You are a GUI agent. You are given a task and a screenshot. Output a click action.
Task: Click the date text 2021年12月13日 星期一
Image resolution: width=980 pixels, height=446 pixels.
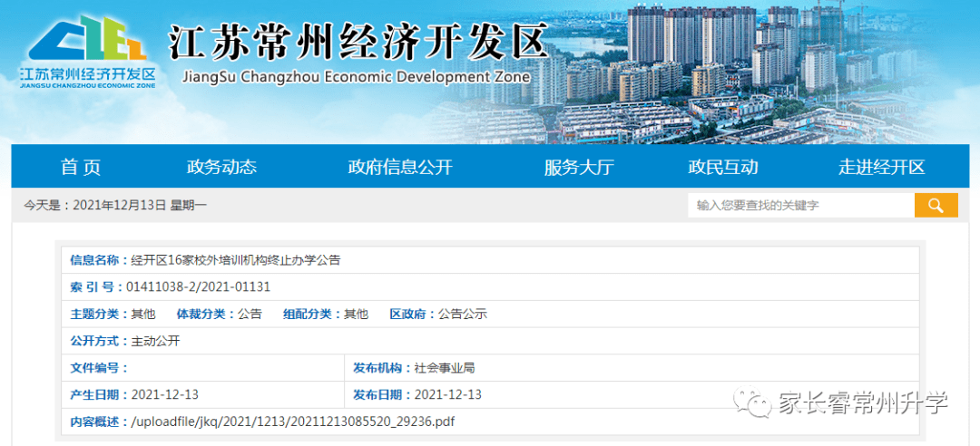point(140,205)
